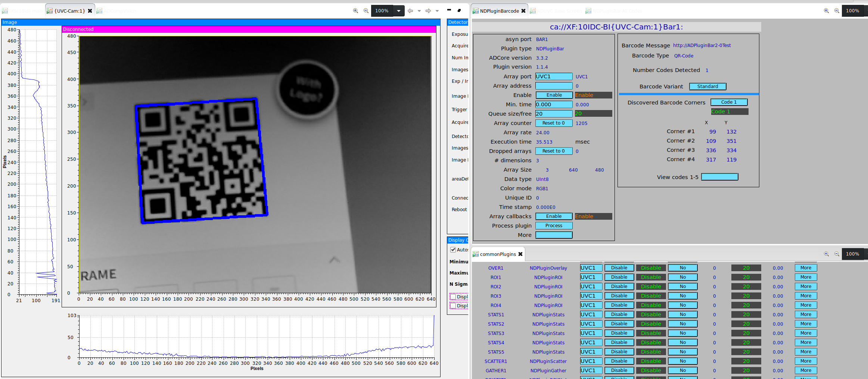This screenshot has width=868, height=379.
Task: Click the QR code in the camera image
Action: tap(202, 161)
